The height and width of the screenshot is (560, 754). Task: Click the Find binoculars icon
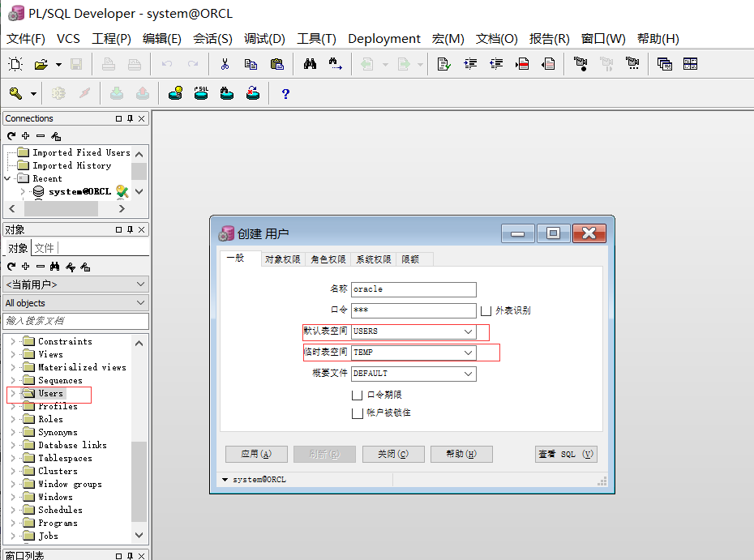[311, 64]
